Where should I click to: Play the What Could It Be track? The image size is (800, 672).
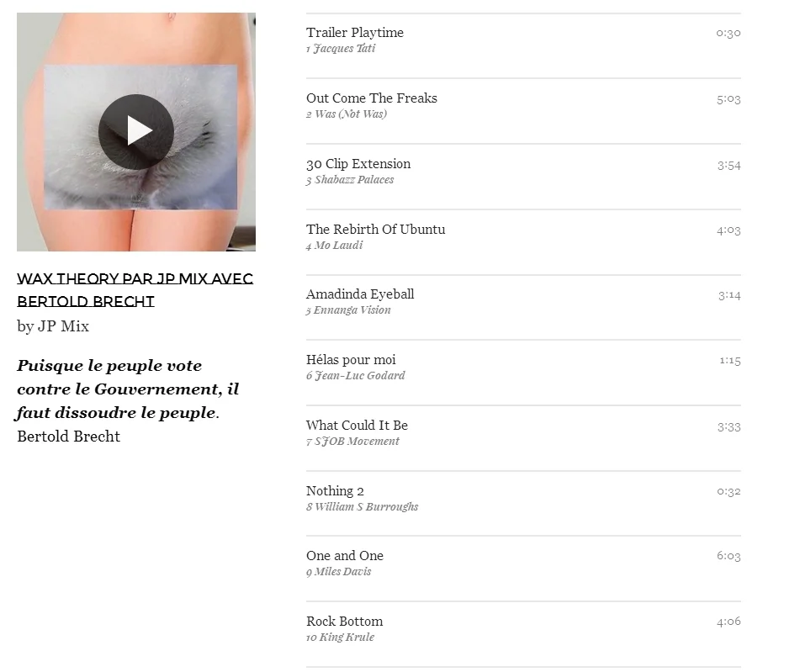[x=523, y=438]
